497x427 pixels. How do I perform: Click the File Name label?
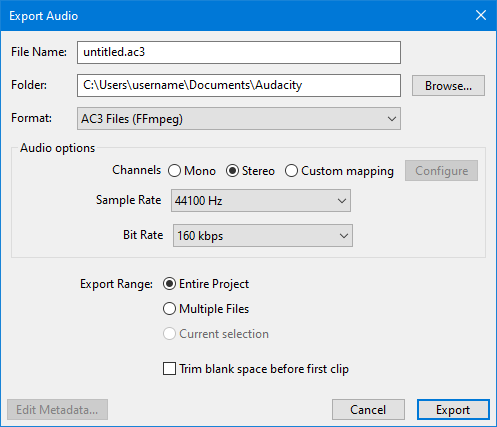click(x=39, y=52)
